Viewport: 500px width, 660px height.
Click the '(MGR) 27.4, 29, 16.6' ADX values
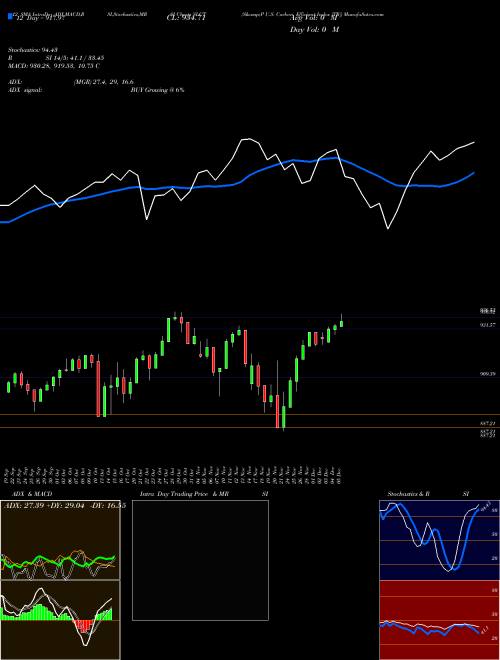(x=104, y=82)
